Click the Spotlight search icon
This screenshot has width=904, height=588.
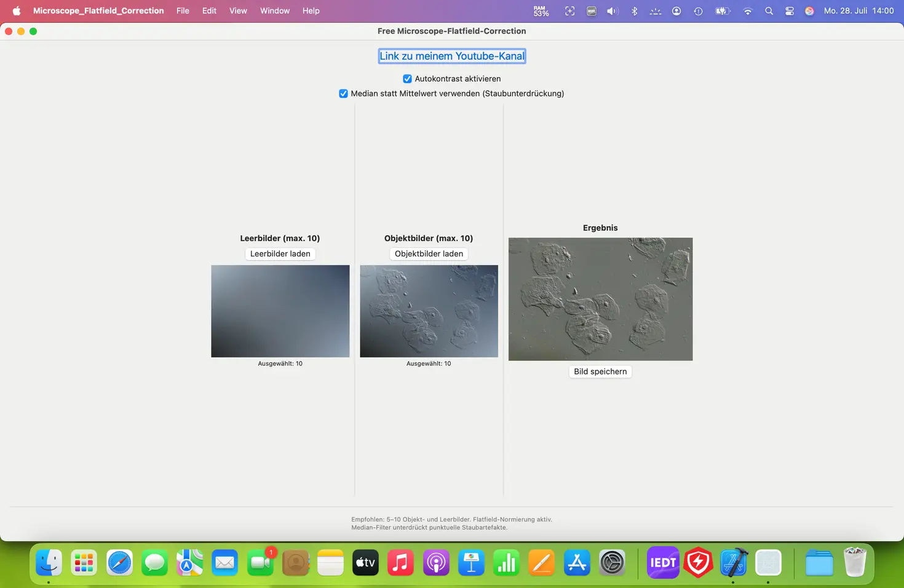[x=769, y=11]
